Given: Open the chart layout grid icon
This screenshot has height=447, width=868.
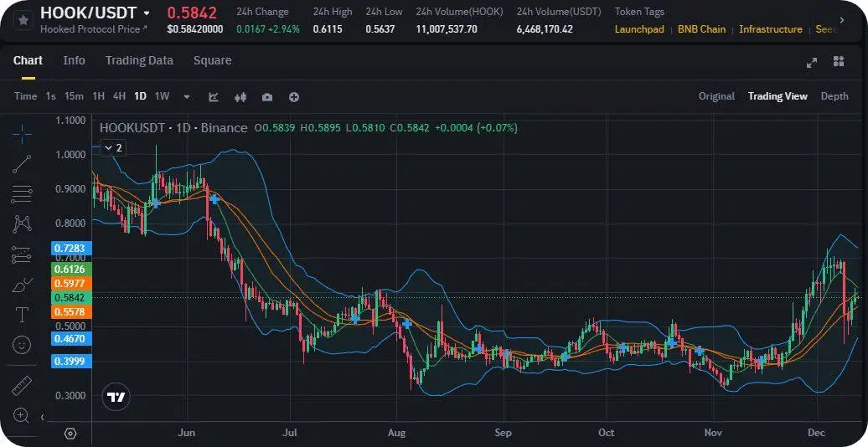Looking at the screenshot, I should tap(839, 61).
